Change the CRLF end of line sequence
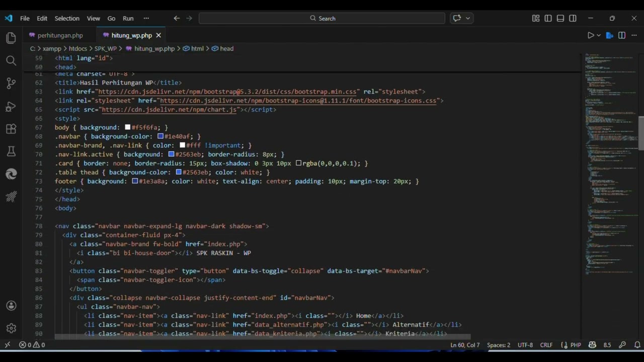 pyautogui.click(x=546, y=345)
